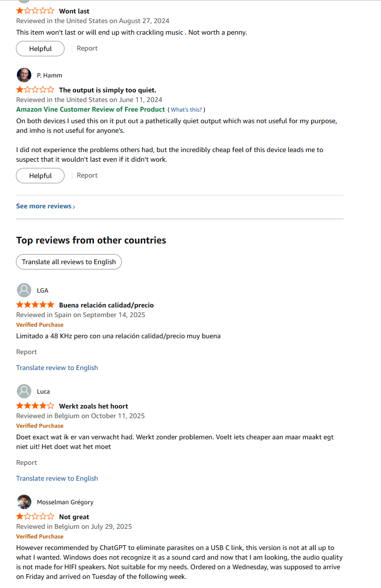Click P. Hamm's profile avatar
Image resolution: width=381 pixels, height=588 pixels.
tap(24, 75)
